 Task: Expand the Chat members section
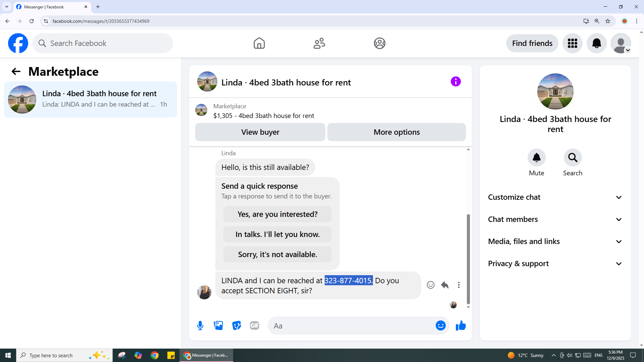coord(555,220)
